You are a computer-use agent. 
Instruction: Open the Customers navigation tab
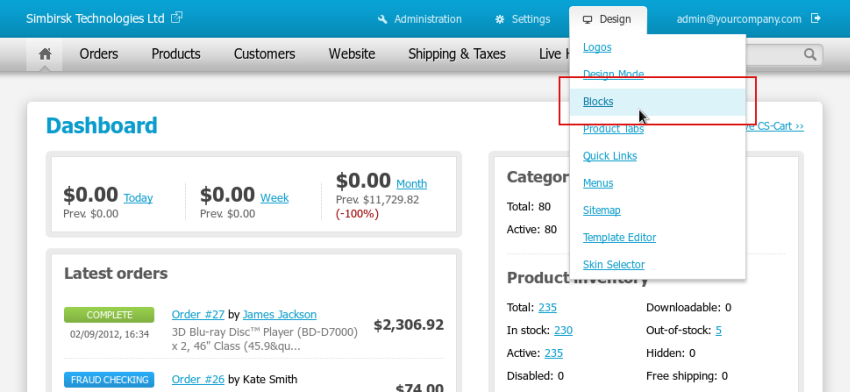point(265,54)
